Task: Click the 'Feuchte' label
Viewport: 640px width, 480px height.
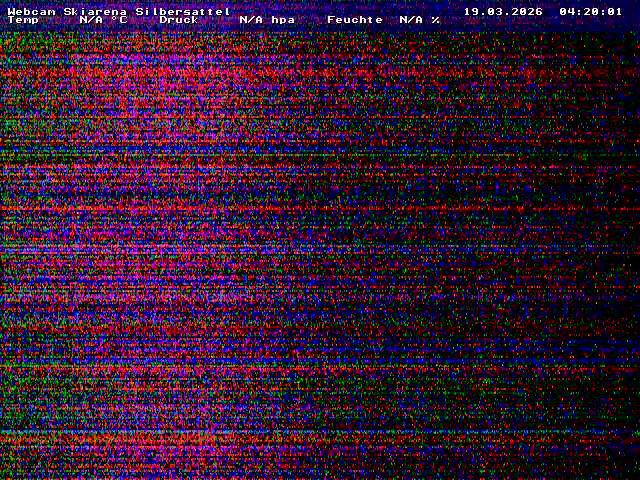Action: point(355,20)
